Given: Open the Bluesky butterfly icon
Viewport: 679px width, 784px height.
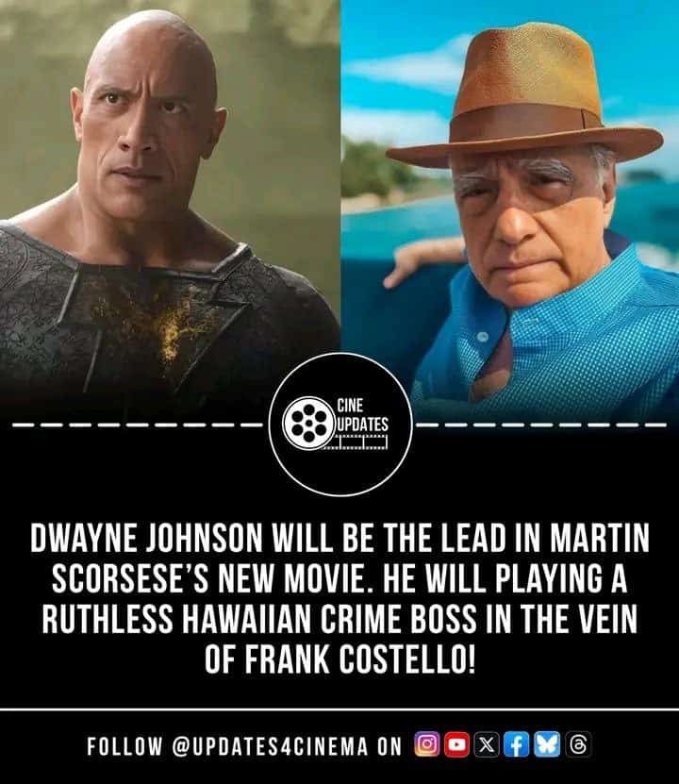Looking at the screenshot, I should (547, 745).
